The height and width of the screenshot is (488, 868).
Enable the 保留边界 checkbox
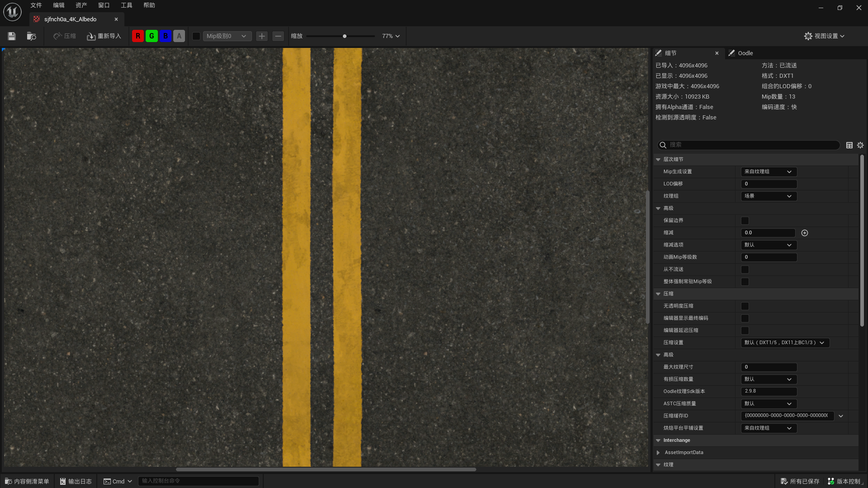[x=745, y=221]
